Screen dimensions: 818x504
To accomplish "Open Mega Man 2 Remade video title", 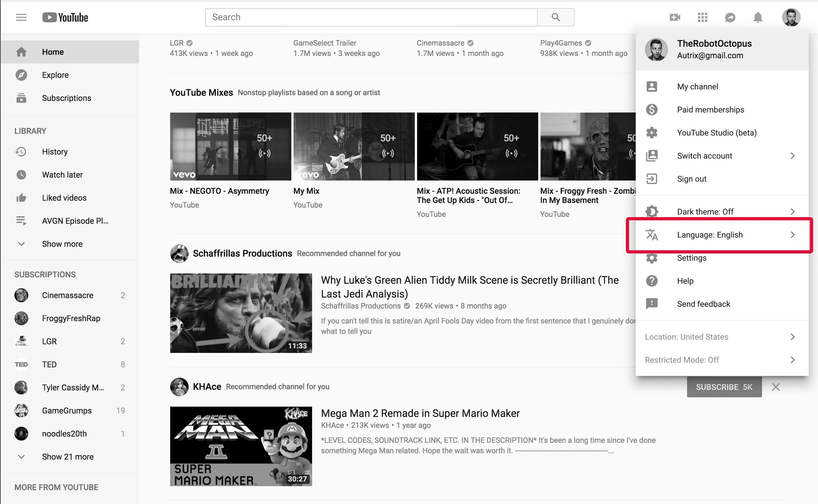I will [x=420, y=413].
